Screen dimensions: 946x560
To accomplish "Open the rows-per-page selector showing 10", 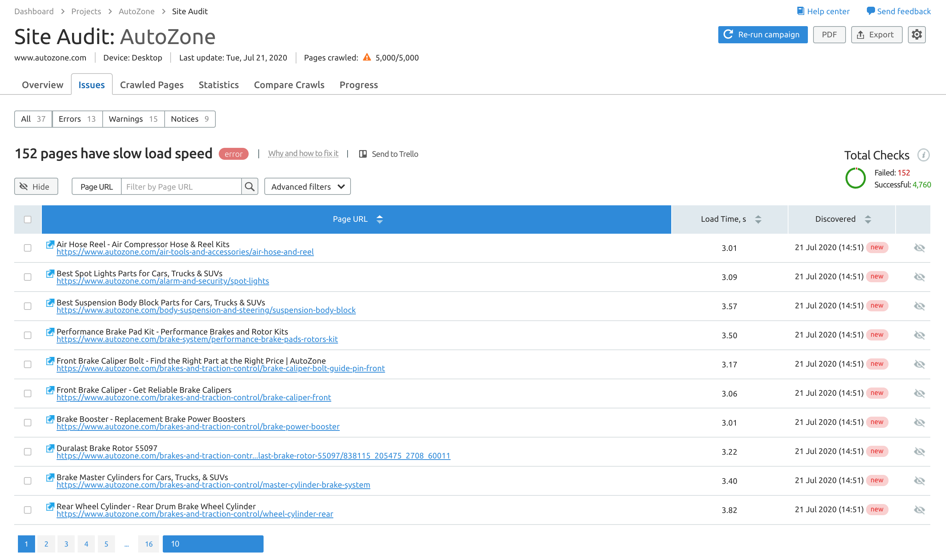I will 213,544.
